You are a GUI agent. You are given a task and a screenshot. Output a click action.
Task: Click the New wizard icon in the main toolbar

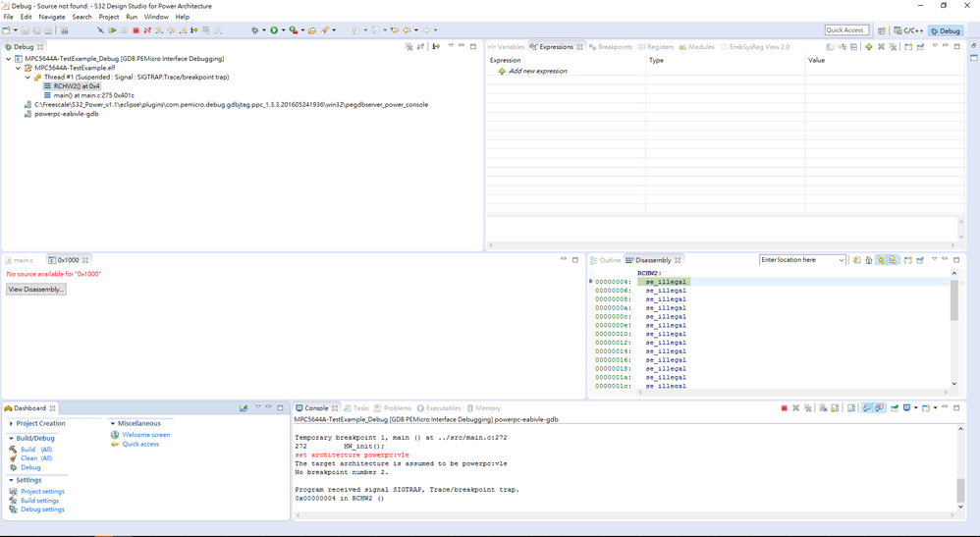(x=6, y=30)
